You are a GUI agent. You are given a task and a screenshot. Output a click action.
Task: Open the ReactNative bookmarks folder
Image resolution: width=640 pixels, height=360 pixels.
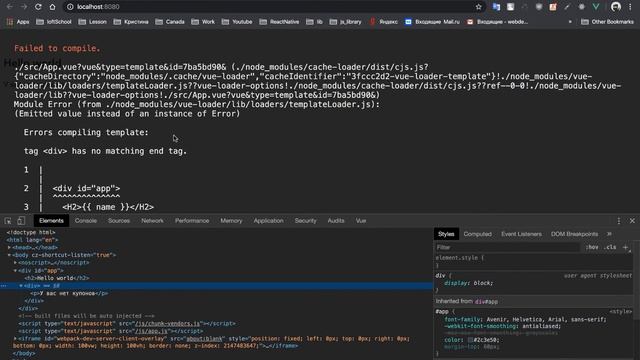(279, 22)
